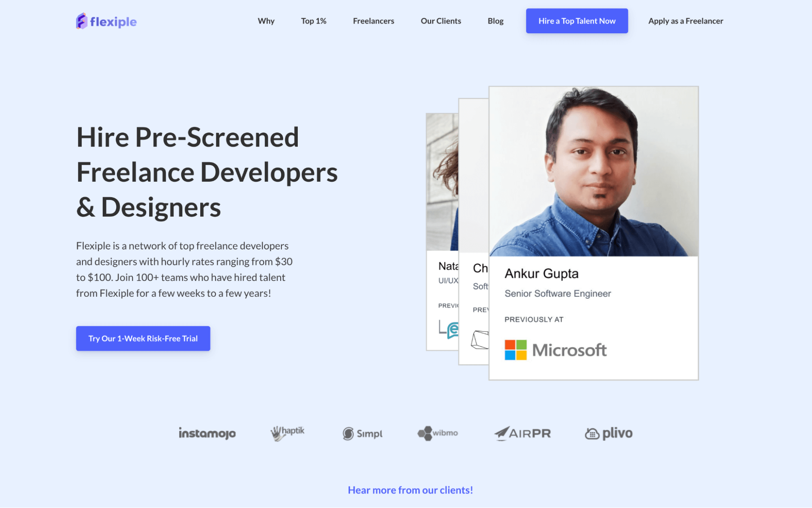Screen dimensions: 812x508
Task: Click 'Hire a Top Talent Now' button
Action: [577, 20]
